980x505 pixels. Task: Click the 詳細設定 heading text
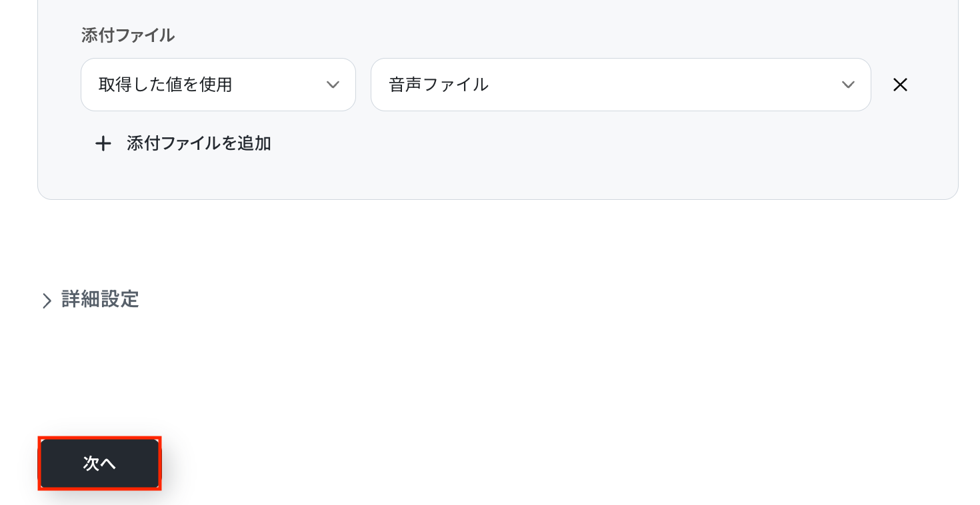click(x=100, y=299)
